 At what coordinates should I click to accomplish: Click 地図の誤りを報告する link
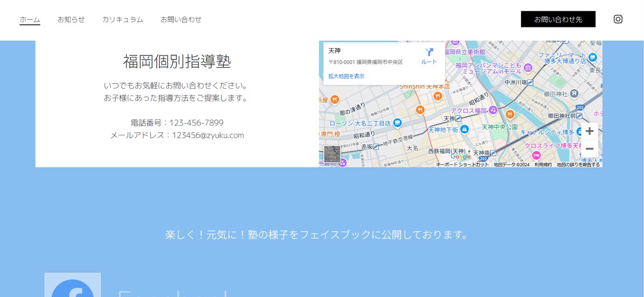click(578, 164)
